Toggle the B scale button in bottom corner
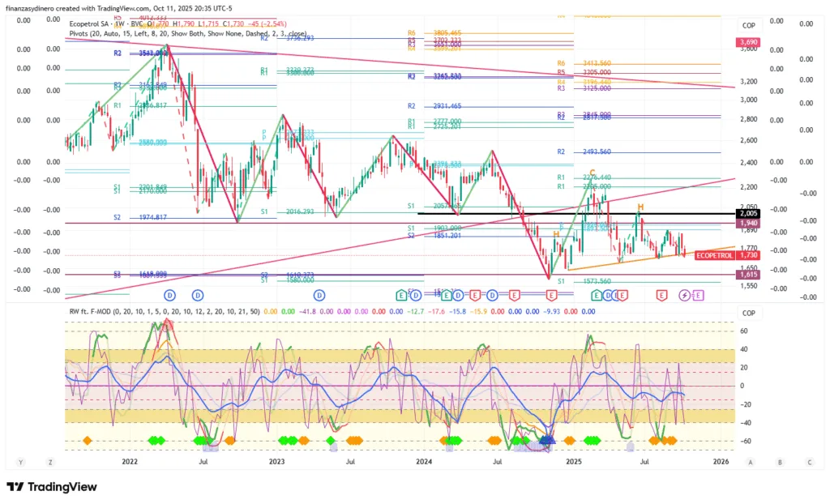Viewport: 830px width, 504px height. [780, 462]
